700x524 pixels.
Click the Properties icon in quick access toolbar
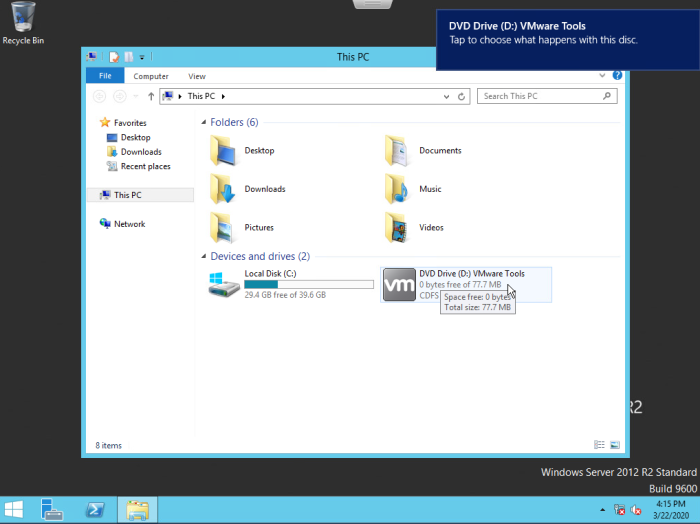click(114, 57)
